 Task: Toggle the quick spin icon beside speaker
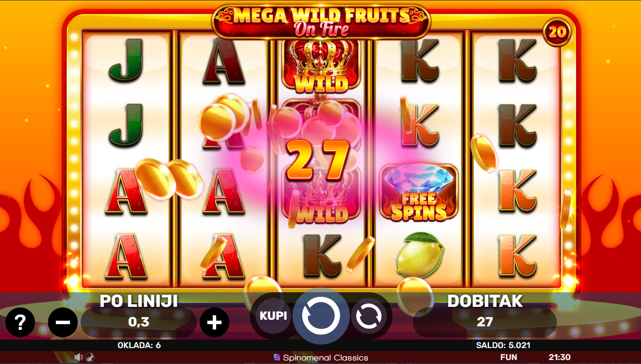click(89, 357)
